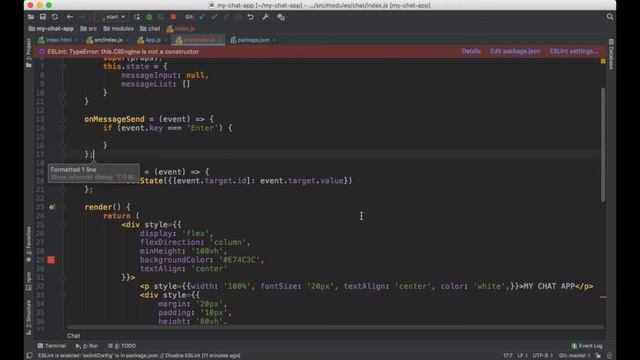Open project with the folder toolbar icon
The image size is (640, 360).
31,17
